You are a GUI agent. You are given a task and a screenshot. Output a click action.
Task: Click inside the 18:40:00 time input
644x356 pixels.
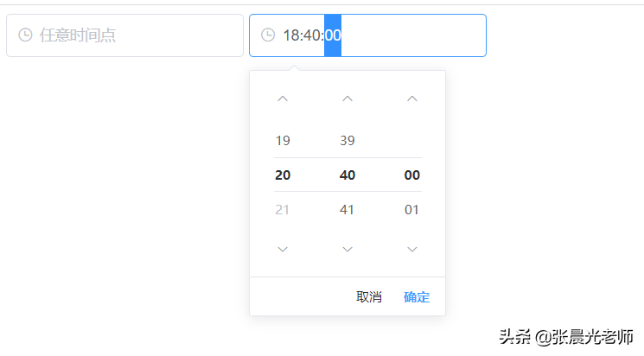tap(406, 35)
